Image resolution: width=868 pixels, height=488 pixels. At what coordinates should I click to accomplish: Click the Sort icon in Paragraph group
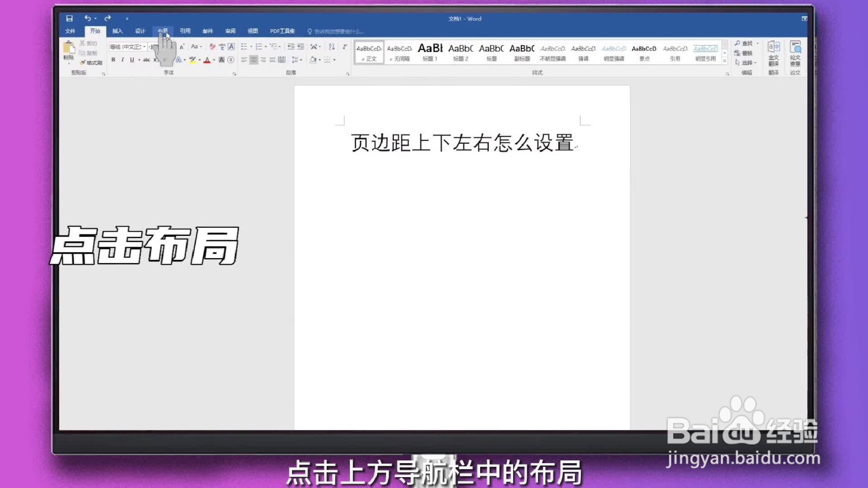pyautogui.click(x=331, y=47)
